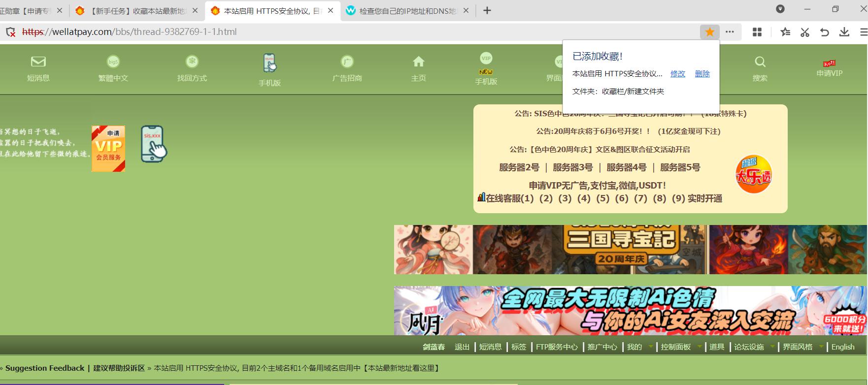The width and height of the screenshot is (868, 385).
Task: Open the downloads arrow icon
Action: (844, 32)
